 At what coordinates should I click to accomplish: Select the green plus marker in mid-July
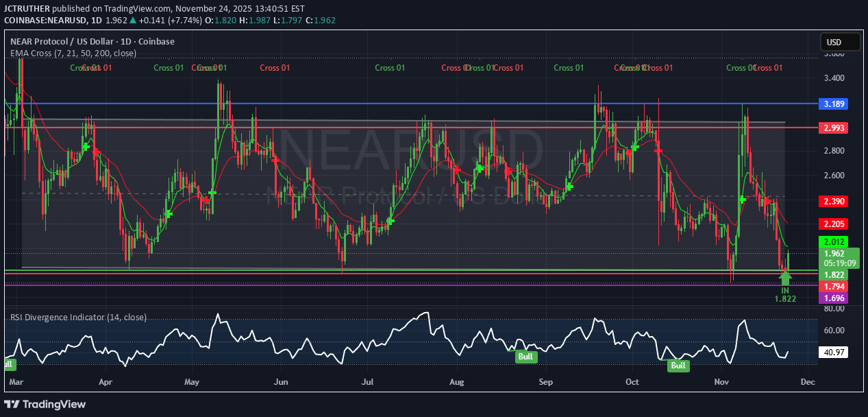point(390,220)
